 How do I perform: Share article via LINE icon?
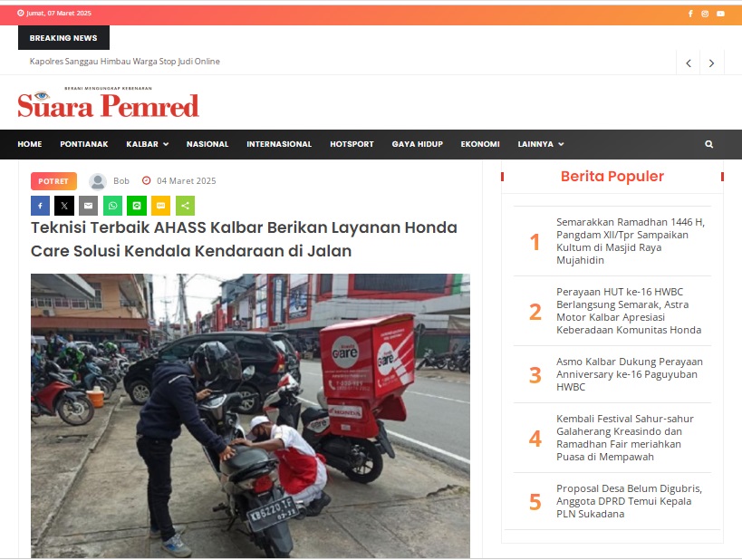tap(137, 206)
